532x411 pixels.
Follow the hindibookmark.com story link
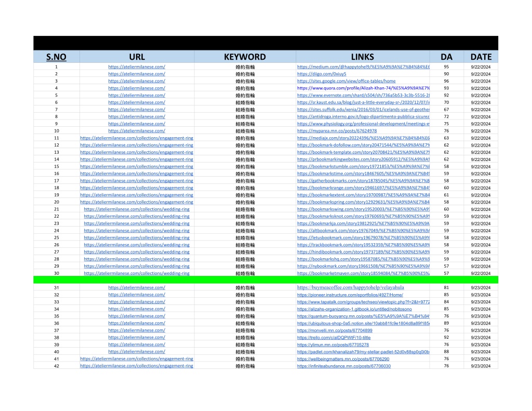pyautogui.click(x=363, y=252)
